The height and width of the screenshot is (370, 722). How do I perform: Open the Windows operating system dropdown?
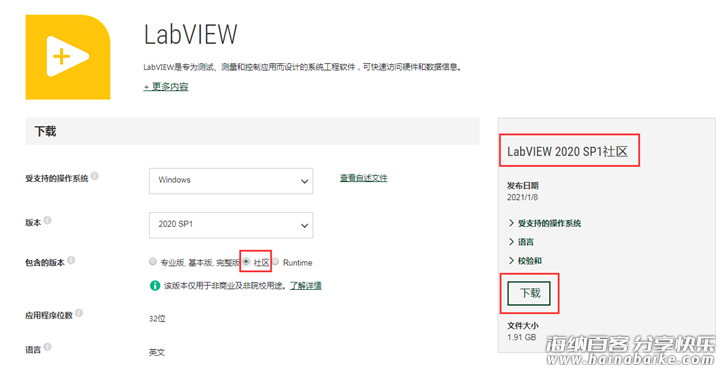click(x=231, y=180)
